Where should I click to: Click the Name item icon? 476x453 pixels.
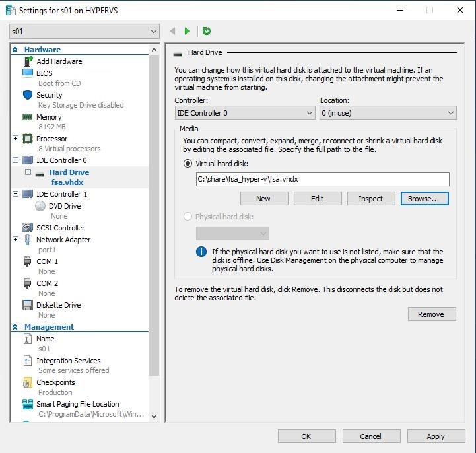point(27,339)
